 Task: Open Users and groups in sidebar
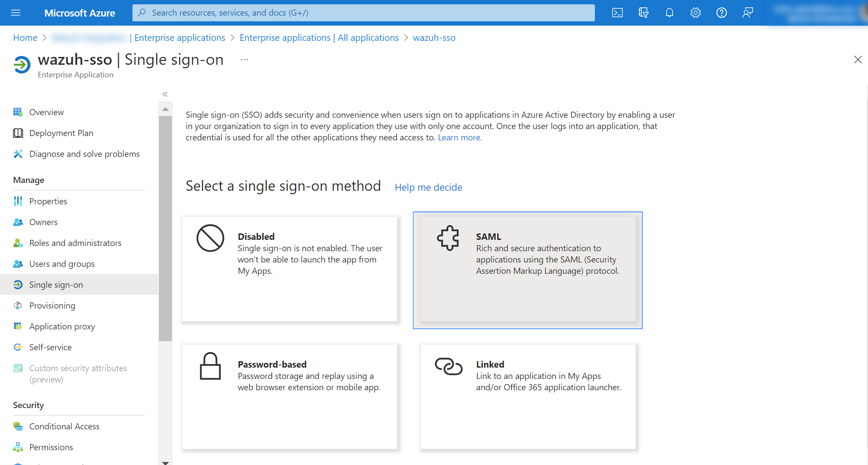pos(62,264)
